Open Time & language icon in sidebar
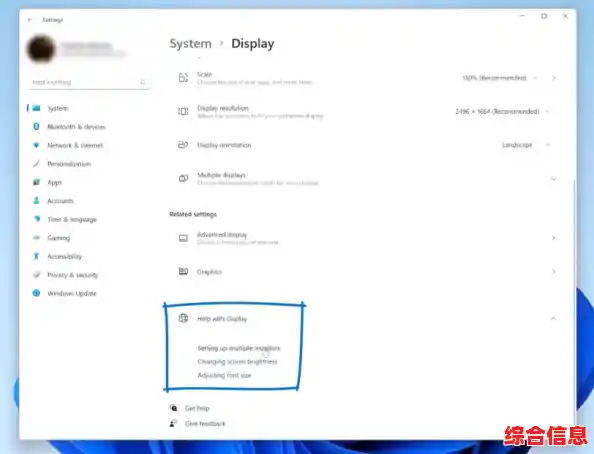The width and height of the screenshot is (594, 454). pos(36,219)
